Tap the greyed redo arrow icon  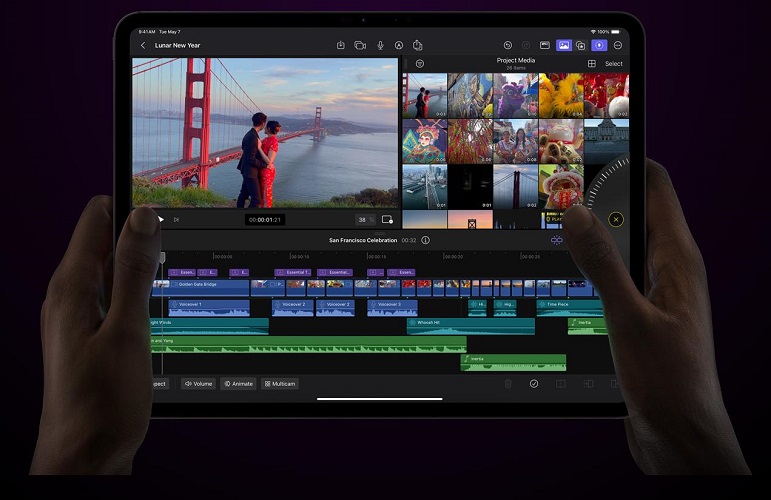point(526,45)
